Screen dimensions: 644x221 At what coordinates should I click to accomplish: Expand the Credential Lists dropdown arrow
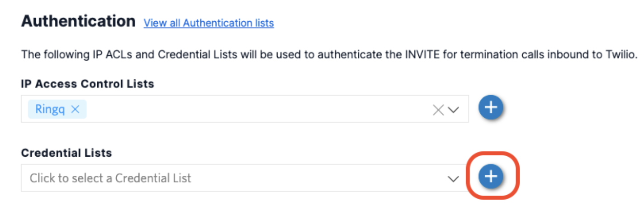tap(453, 178)
